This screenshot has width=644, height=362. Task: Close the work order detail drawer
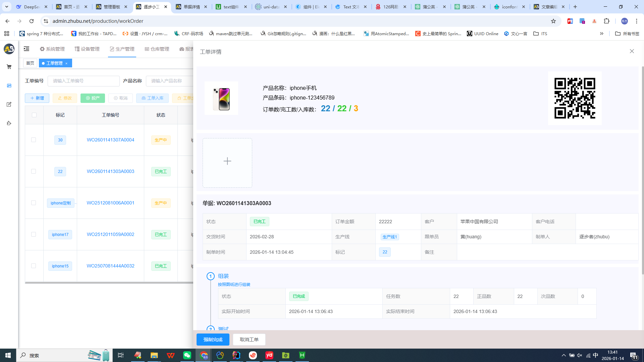pos(632,51)
